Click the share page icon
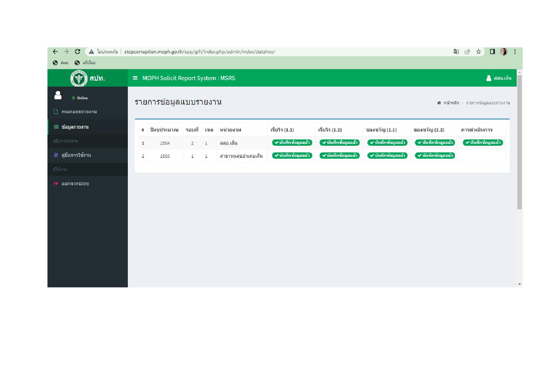 pyautogui.click(x=467, y=52)
